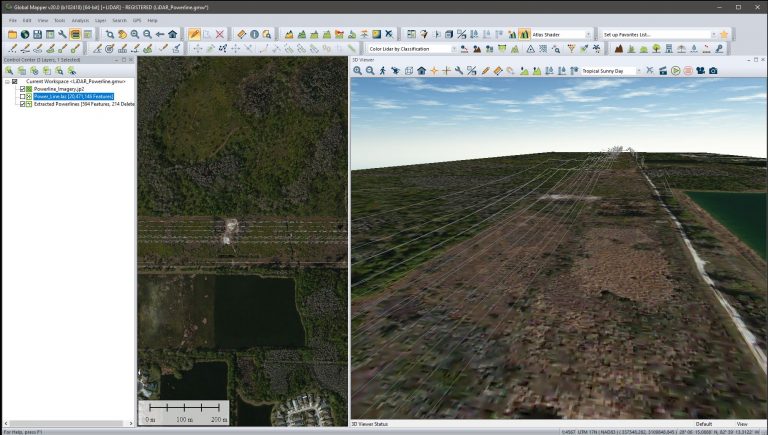Select the Measure ruler tool in main toolbar
768x435 pixels.
coord(241,34)
